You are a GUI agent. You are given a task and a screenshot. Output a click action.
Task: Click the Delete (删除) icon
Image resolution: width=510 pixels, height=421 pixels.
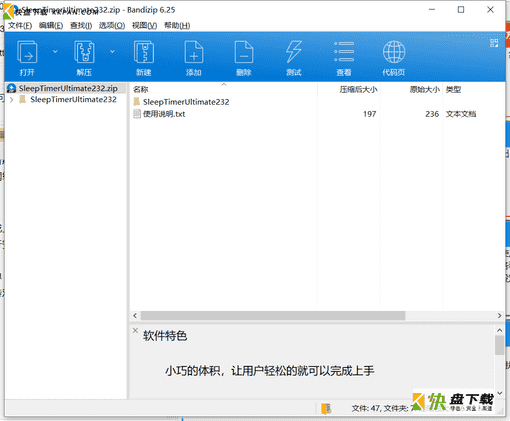coord(244,52)
